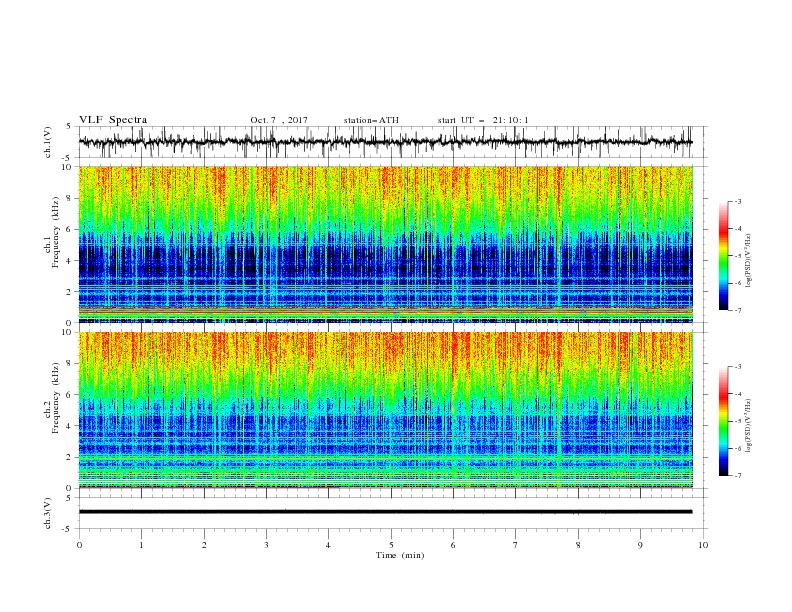
Task: Click inside the ch.1 spectrogram panel
Action: pos(386,244)
